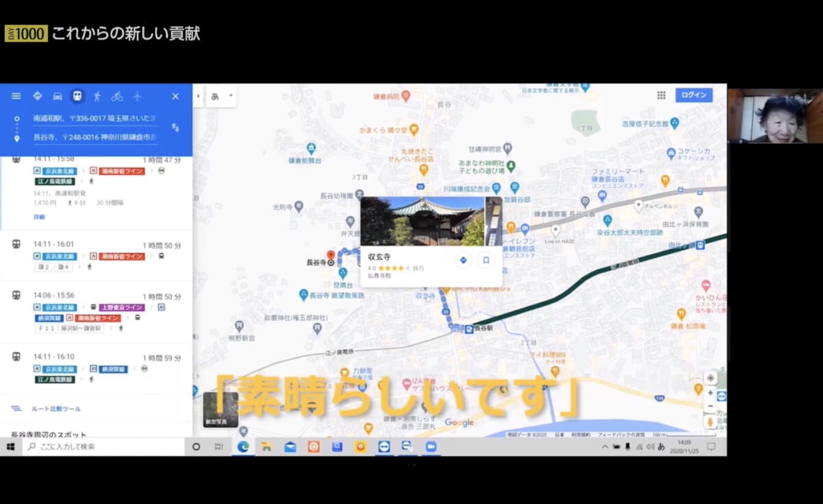The width and height of the screenshot is (823, 504).
Task: Select the transit train travel mode
Action: point(77,96)
